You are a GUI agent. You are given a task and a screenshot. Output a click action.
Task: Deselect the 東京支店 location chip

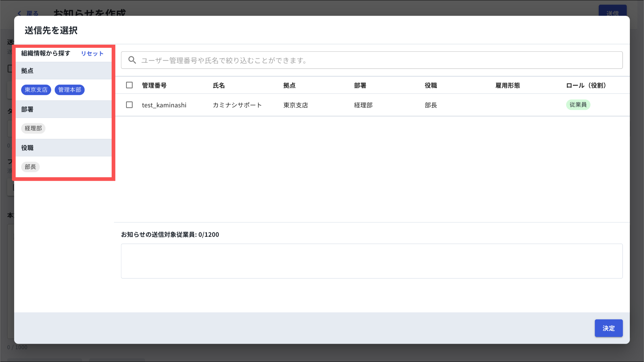pos(36,90)
